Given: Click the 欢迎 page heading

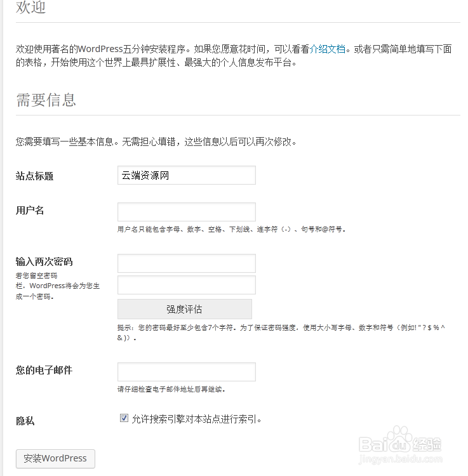Looking at the screenshot, I should (x=30, y=7).
